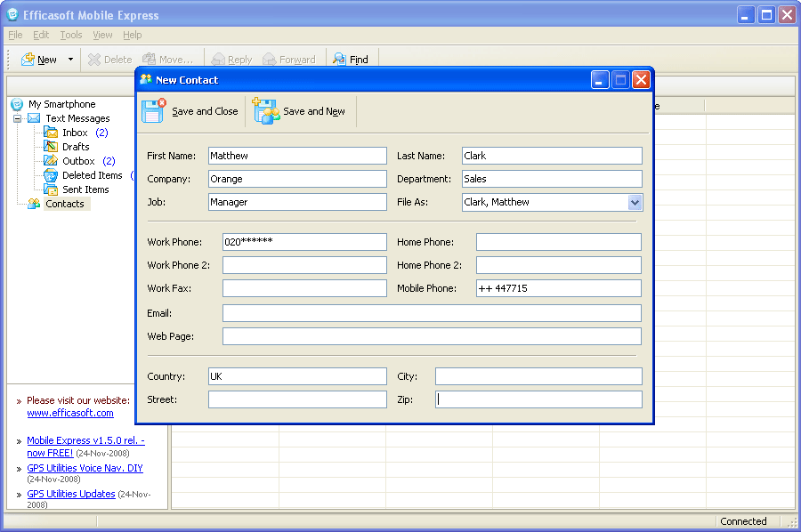The width and height of the screenshot is (801, 532).
Task: Click the Zip input field
Action: coord(538,399)
